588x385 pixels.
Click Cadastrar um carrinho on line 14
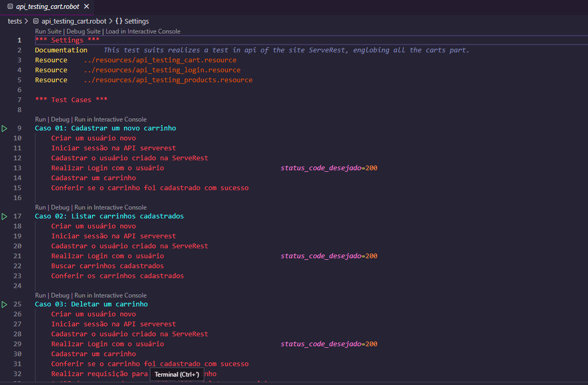[93, 178]
